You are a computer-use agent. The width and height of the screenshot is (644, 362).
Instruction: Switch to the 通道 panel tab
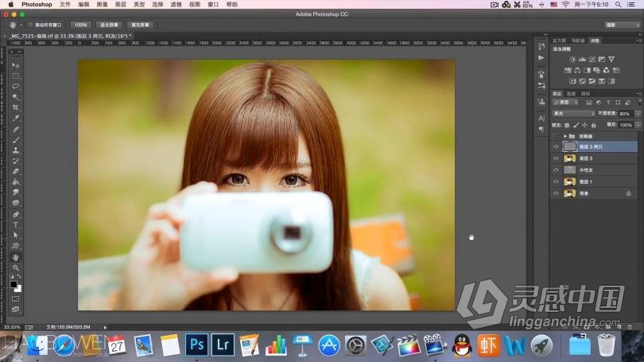[x=572, y=94]
